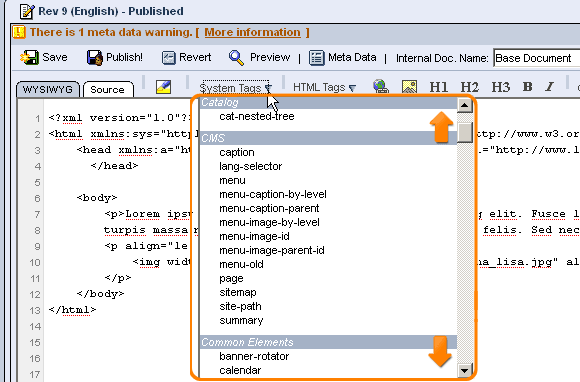Select the sitemap tag
This screenshot has width=580, height=382.
tap(237, 293)
